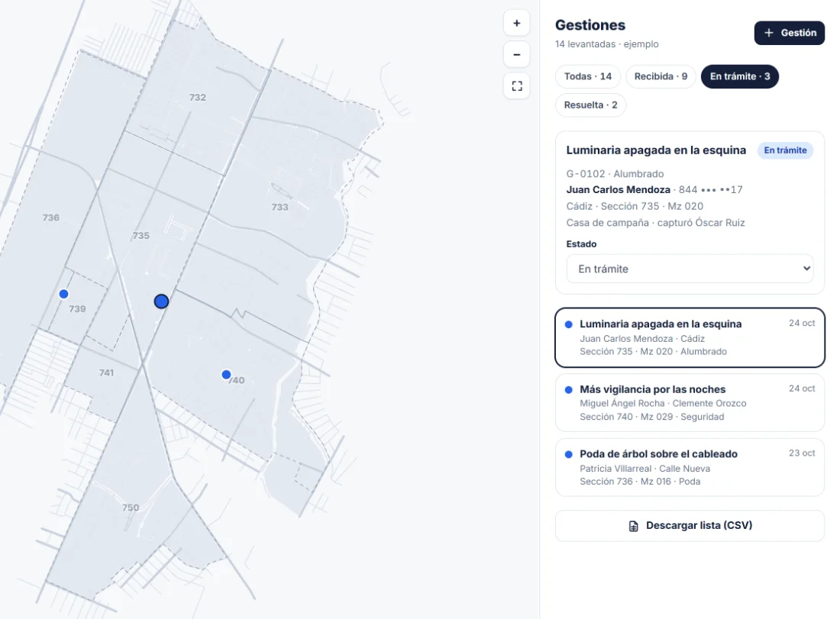Click map section label 750
840x619 pixels.
(x=130, y=508)
